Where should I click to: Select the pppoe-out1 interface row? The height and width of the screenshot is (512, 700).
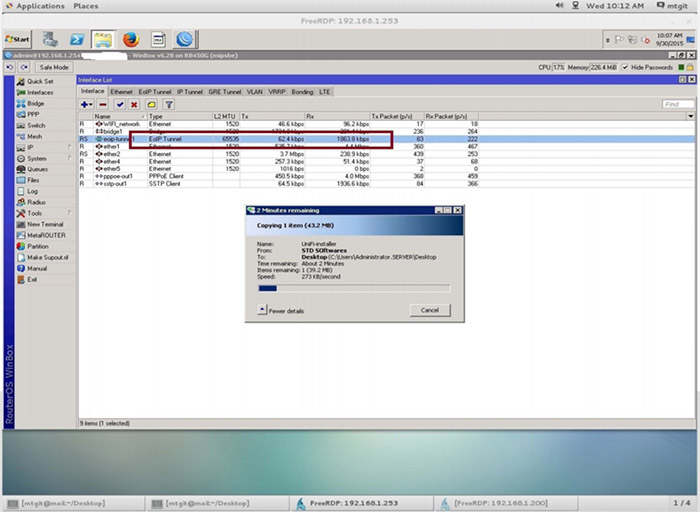point(279,176)
